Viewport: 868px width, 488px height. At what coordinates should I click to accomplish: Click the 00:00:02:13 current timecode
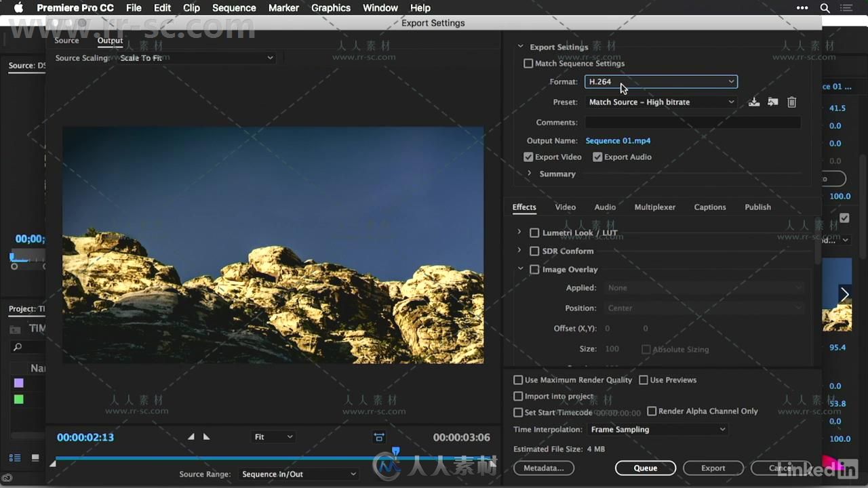85,437
